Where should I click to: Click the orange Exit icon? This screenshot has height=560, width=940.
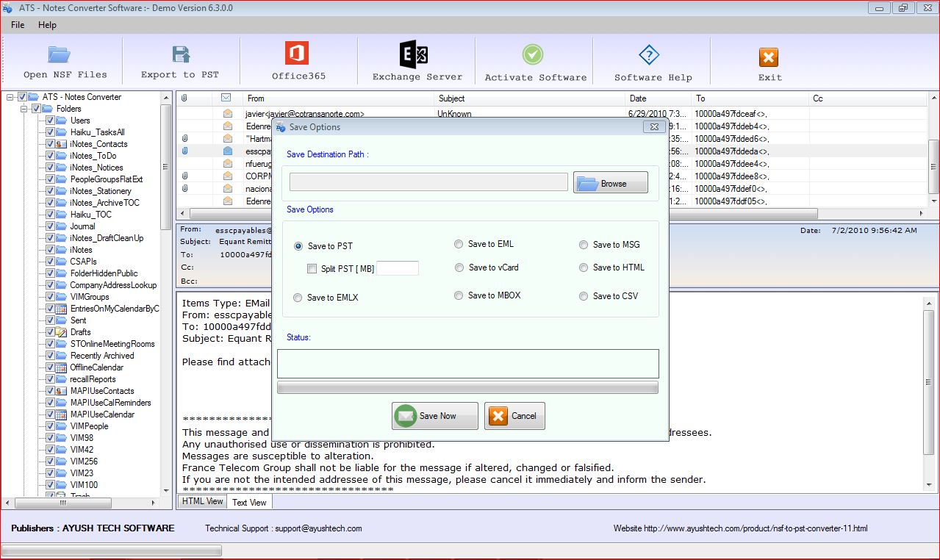coord(769,57)
